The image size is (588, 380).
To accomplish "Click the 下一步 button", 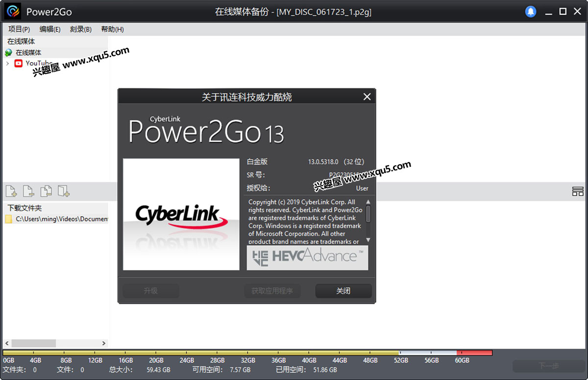I will [549, 366].
